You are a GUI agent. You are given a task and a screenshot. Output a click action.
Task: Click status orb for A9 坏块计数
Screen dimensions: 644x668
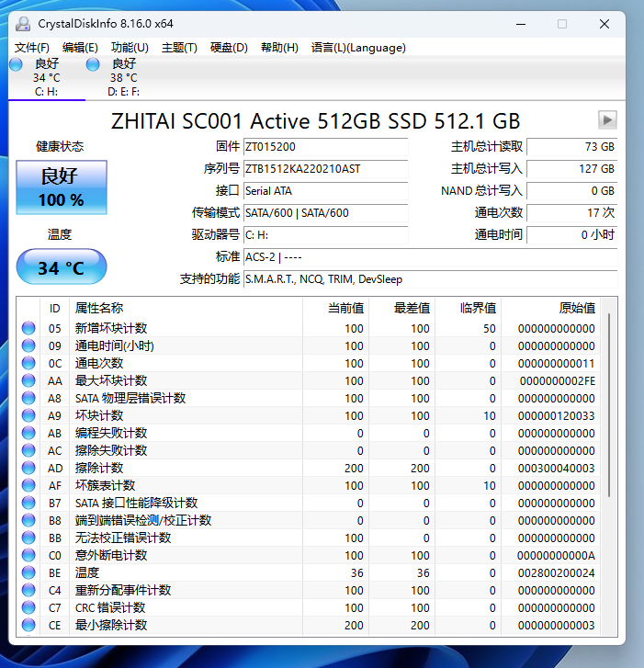coord(28,415)
